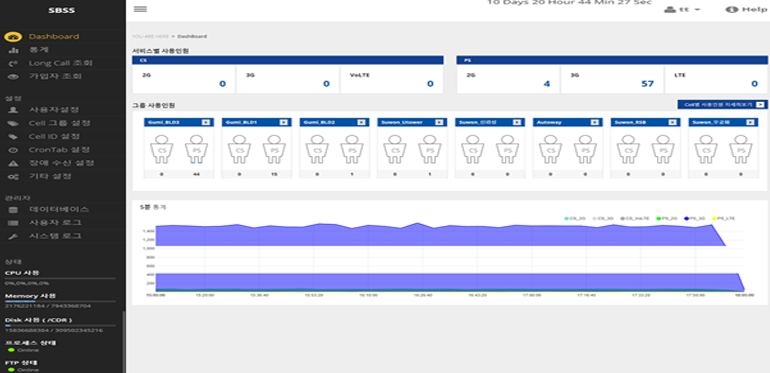Toggle PS_2G legend series in chart
This screenshot has height=373, width=770.
pos(667,218)
